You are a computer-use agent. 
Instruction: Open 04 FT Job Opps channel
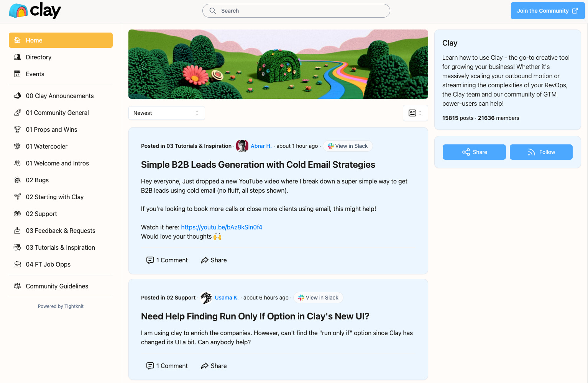point(61,264)
